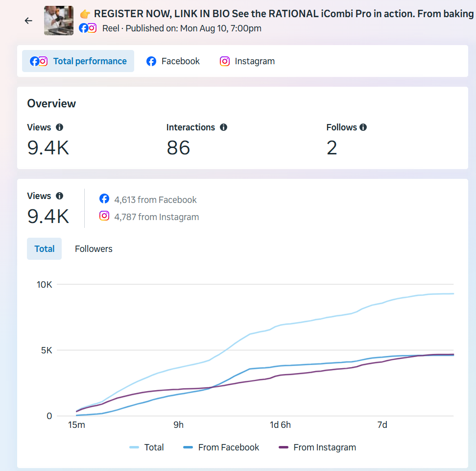Toggle the Total series in chart legend

[x=146, y=447]
